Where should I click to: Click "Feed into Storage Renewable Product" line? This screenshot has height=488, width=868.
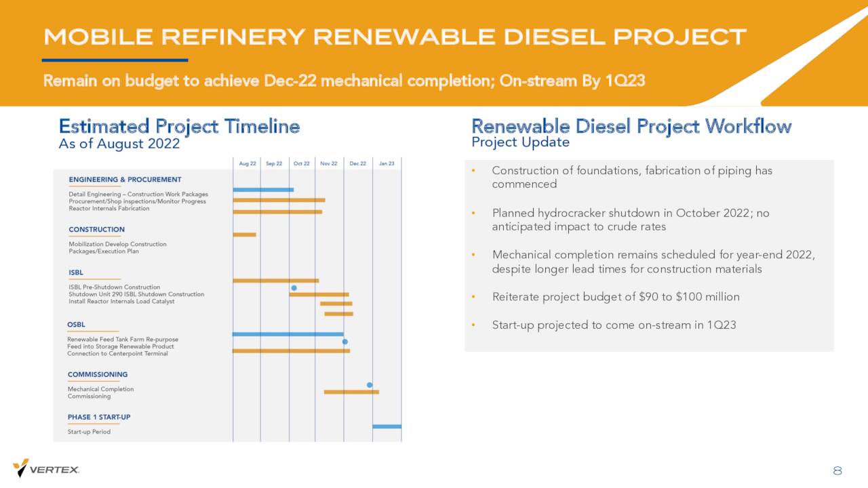(121, 346)
